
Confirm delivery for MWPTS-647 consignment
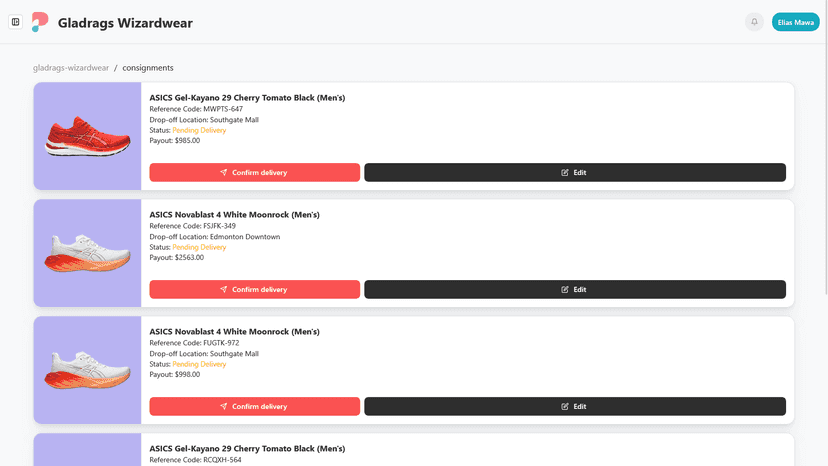[255, 172]
